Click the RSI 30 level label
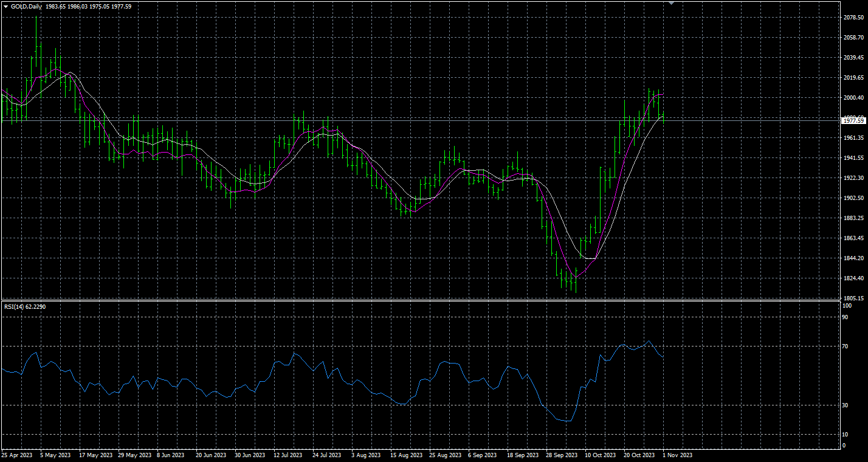868x462 pixels. [845, 405]
